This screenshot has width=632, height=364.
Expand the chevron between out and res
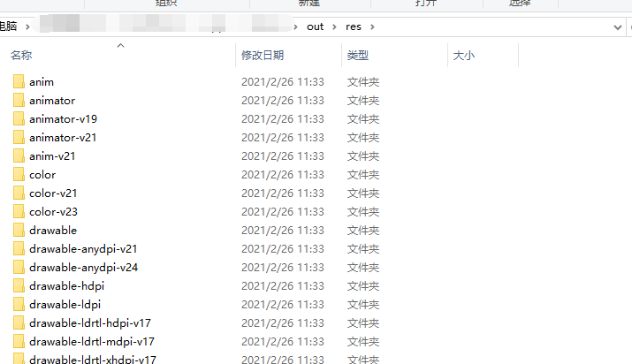[x=334, y=27]
